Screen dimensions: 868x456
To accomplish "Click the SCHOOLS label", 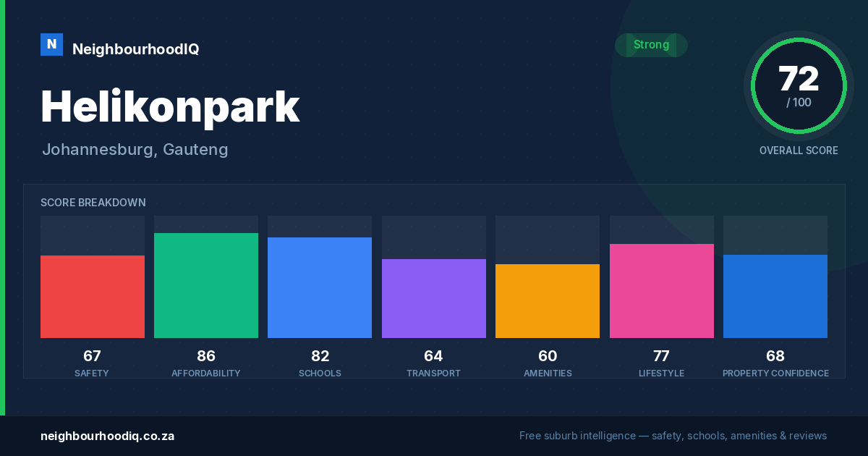I will (320, 373).
